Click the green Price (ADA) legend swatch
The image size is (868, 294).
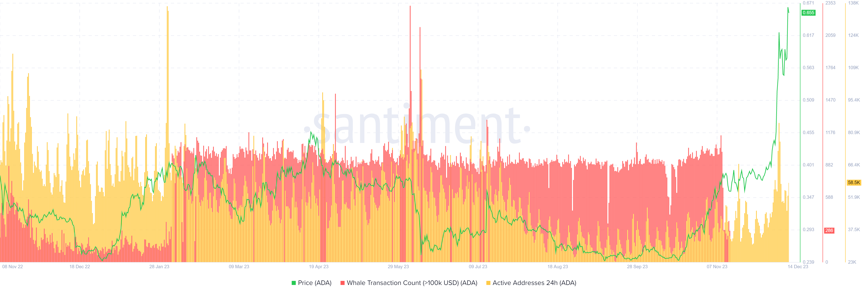(293, 283)
